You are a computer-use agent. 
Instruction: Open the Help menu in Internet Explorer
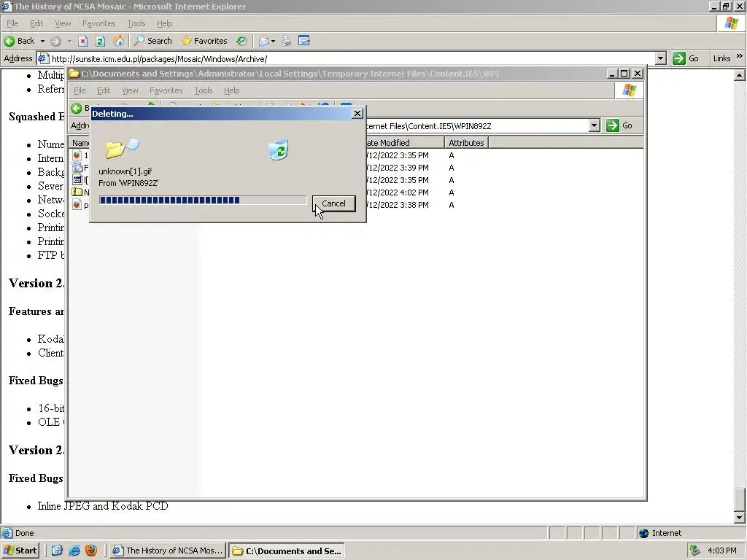(x=164, y=23)
